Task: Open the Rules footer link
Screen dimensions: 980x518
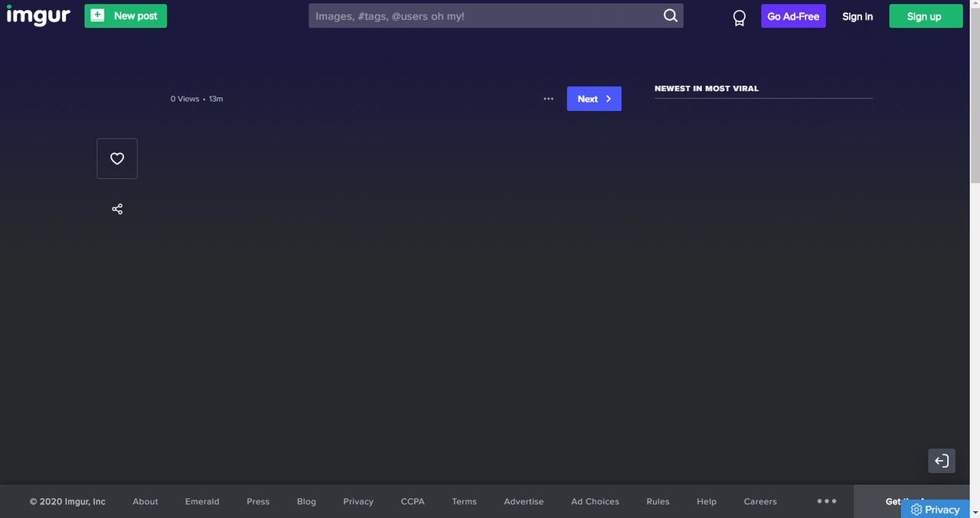Action: (658, 502)
